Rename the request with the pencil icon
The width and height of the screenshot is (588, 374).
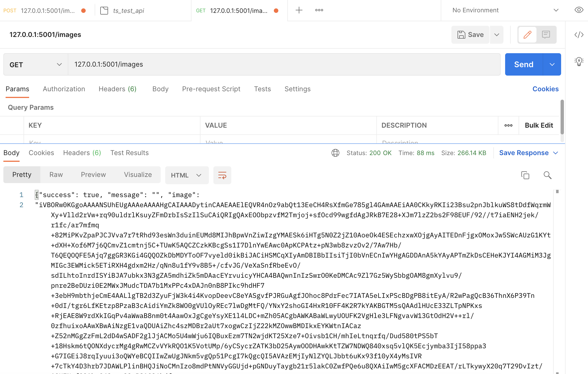coord(528,35)
